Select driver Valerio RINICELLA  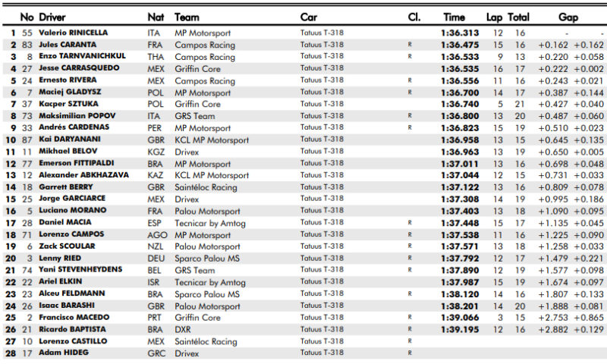[73, 33]
